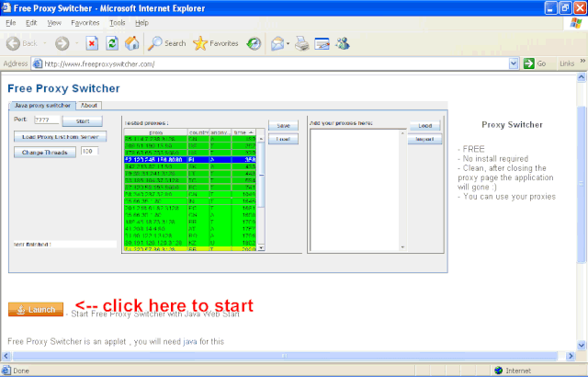This screenshot has height=377, width=588.
Task: Select the highlighted FI proxy row
Action: tap(190, 160)
